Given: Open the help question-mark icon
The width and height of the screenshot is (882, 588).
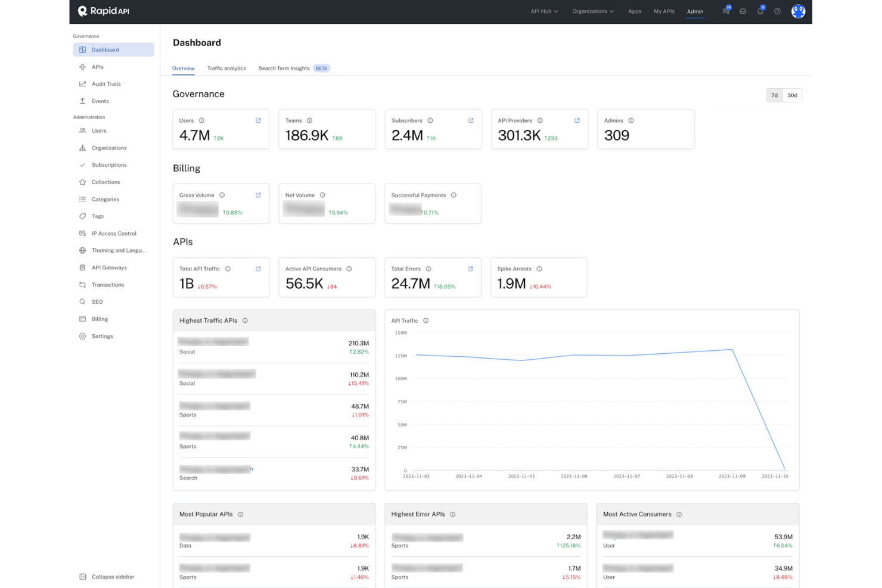Looking at the screenshot, I should click(777, 11).
